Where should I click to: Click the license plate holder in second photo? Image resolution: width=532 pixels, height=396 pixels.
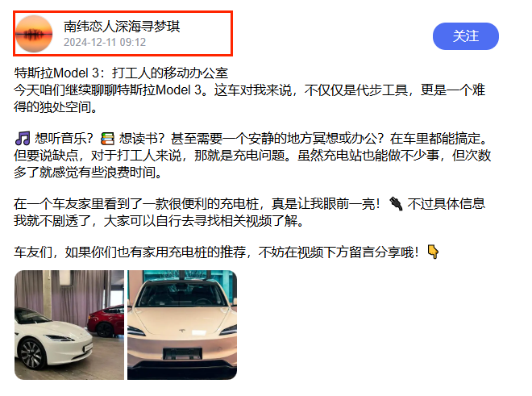(182, 353)
